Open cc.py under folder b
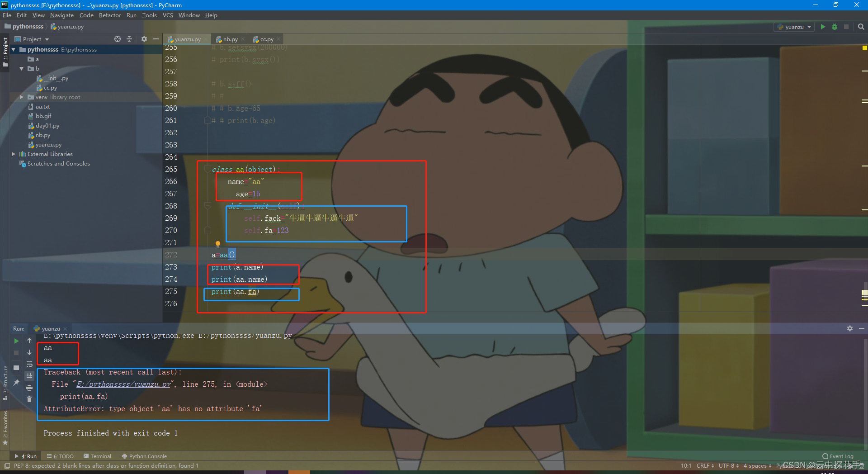Viewport: 868px width, 474px height. [47, 88]
